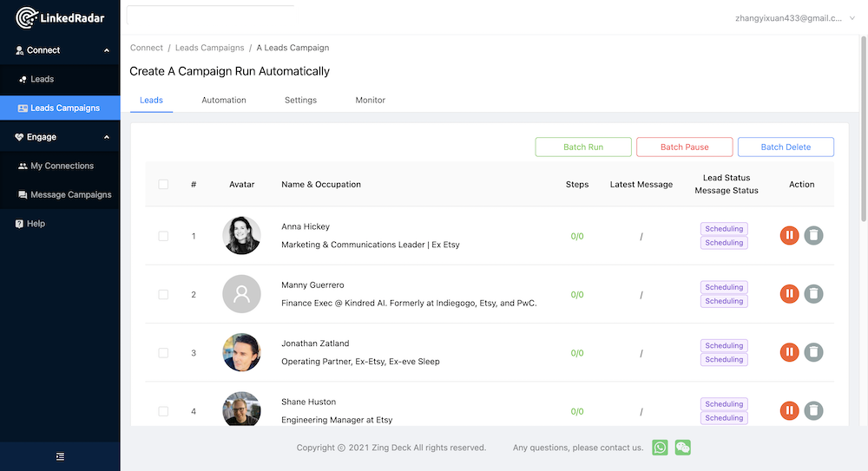Delete the Jonathan Zatland lead

814,352
